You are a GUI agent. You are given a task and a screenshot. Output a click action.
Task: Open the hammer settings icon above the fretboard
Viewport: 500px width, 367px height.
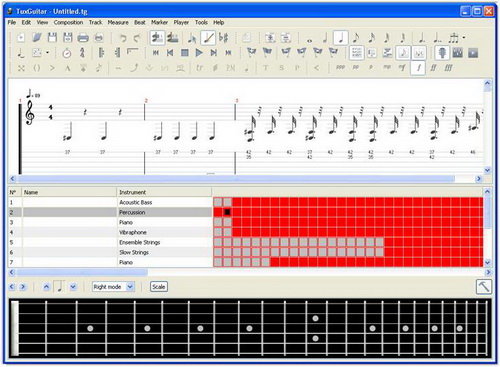coord(484,286)
